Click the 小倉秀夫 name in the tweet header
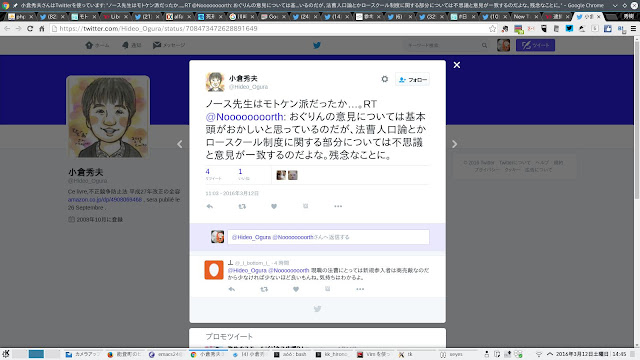This screenshot has height=360, width=640. (243, 78)
